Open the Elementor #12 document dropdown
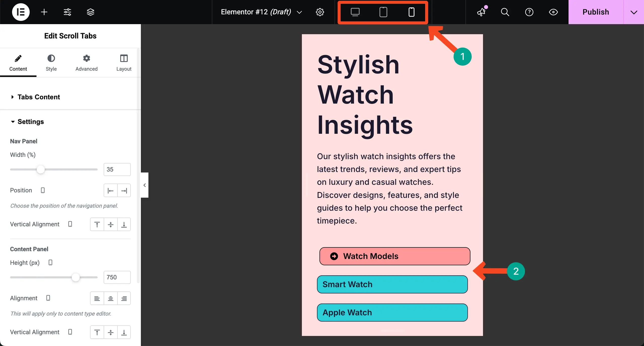 coord(262,12)
